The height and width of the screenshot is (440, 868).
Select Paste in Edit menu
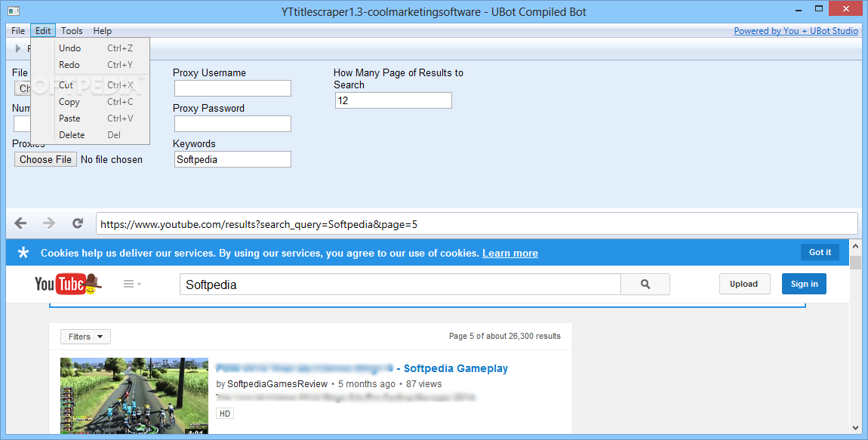pyautogui.click(x=91, y=118)
